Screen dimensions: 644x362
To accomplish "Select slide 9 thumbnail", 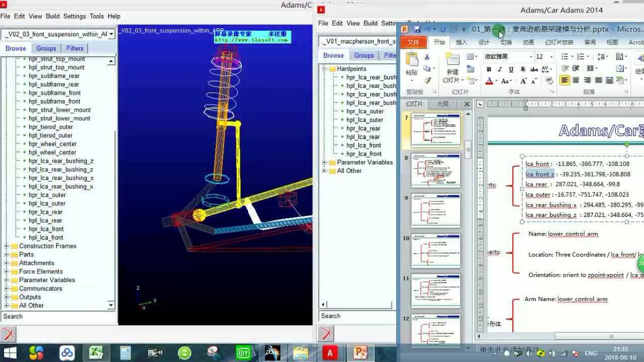I will pyautogui.click(x=436, y=211).
